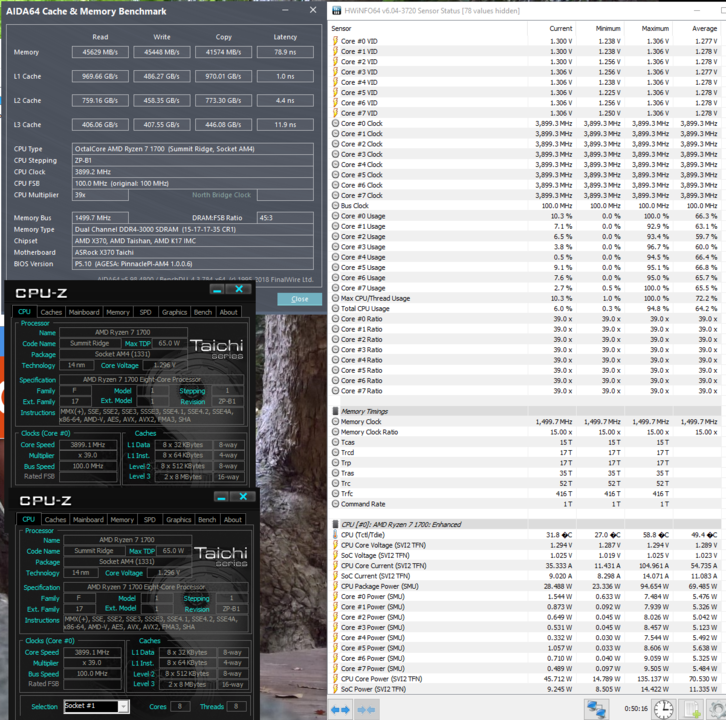This screenshot has height=720, width=726.
Task: Click AIDA64 L1 Cache Write 486.27 GB/s field
Action: (x=162, y=76)
